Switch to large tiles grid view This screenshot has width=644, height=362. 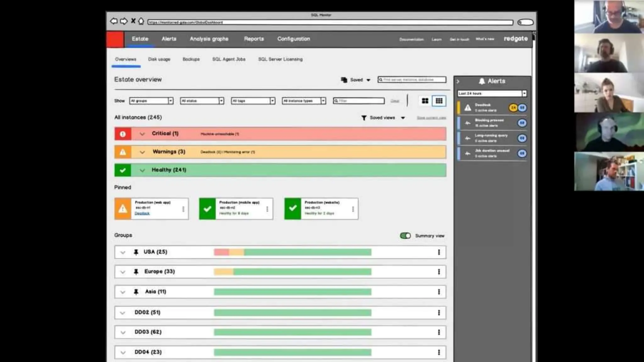[425, 101]
